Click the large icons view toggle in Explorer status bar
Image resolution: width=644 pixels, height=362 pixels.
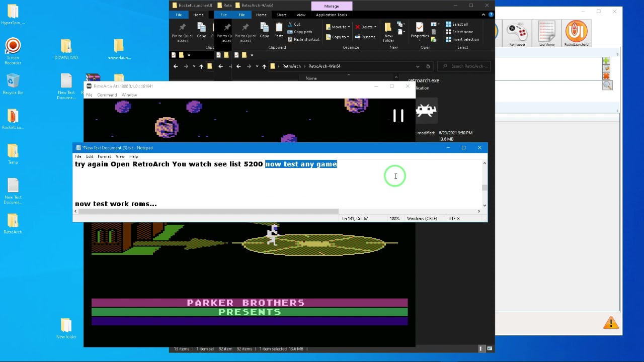click(x=490, y=348)
